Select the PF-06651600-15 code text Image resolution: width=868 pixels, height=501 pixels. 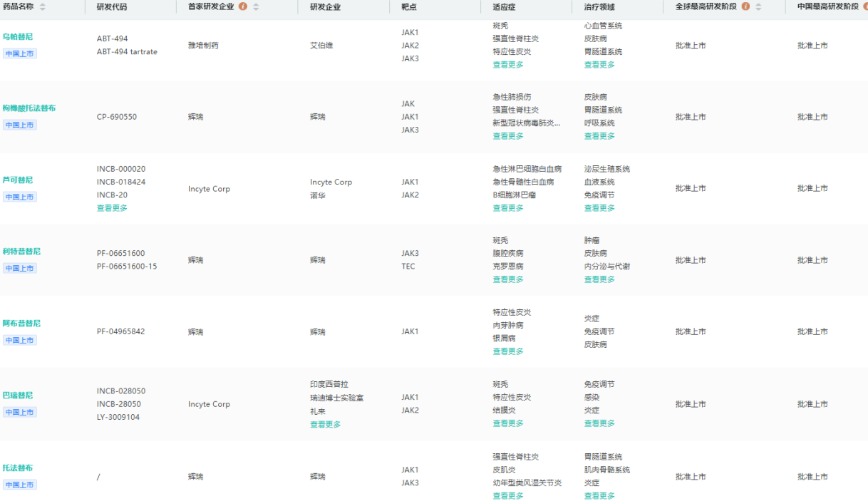(127, 267)
